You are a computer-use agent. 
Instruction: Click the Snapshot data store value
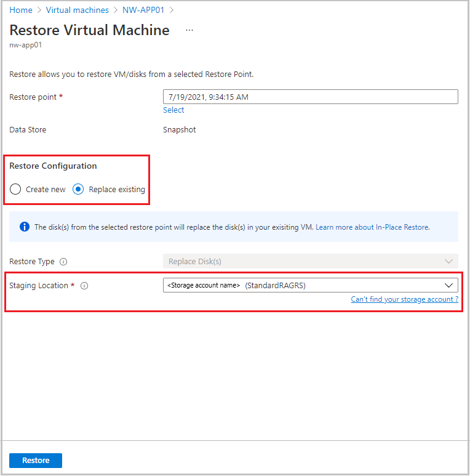180,130
